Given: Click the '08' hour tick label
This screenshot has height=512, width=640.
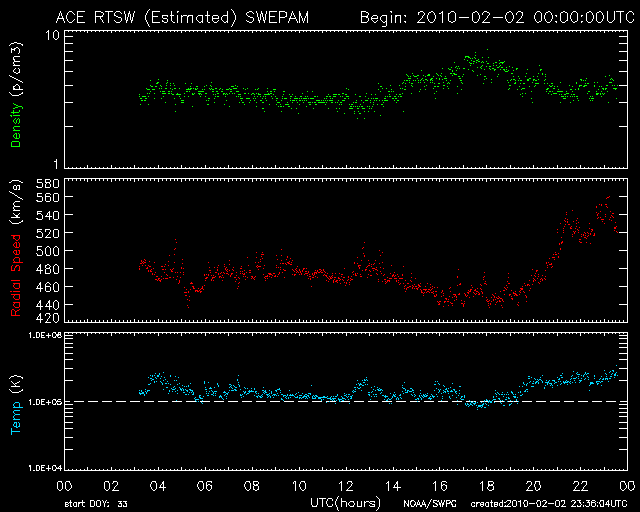Looking at the screenshot, I should click(252, 486).
